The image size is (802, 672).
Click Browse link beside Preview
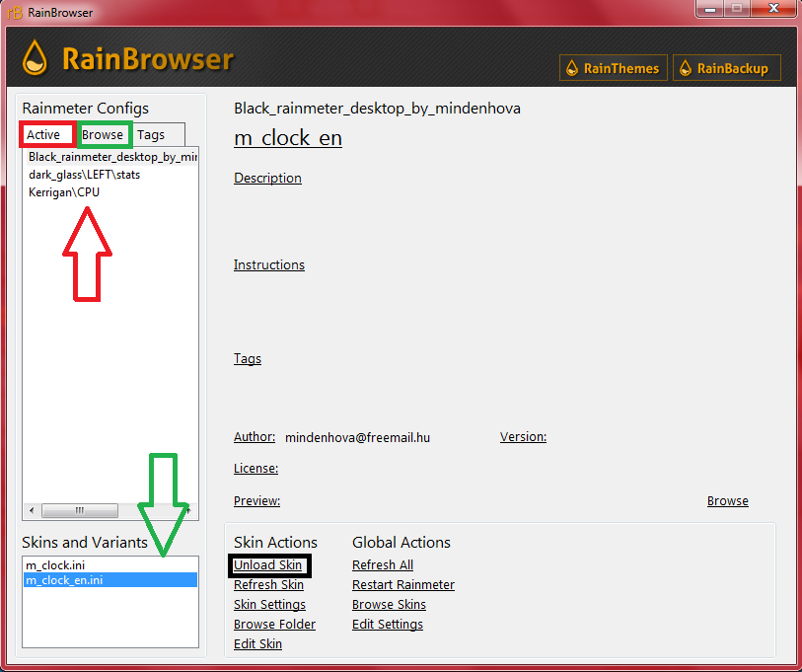pyautogui.click(x=728, y=501)
